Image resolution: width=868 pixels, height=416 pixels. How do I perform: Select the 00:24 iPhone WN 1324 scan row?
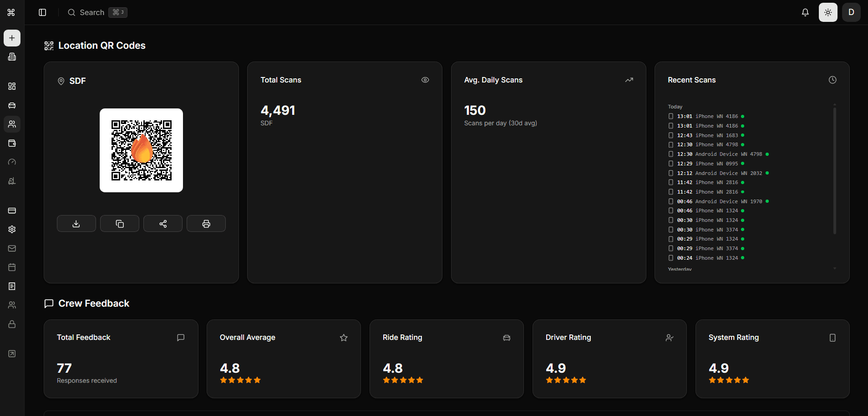pyautogui.click(x=706, y=258)
